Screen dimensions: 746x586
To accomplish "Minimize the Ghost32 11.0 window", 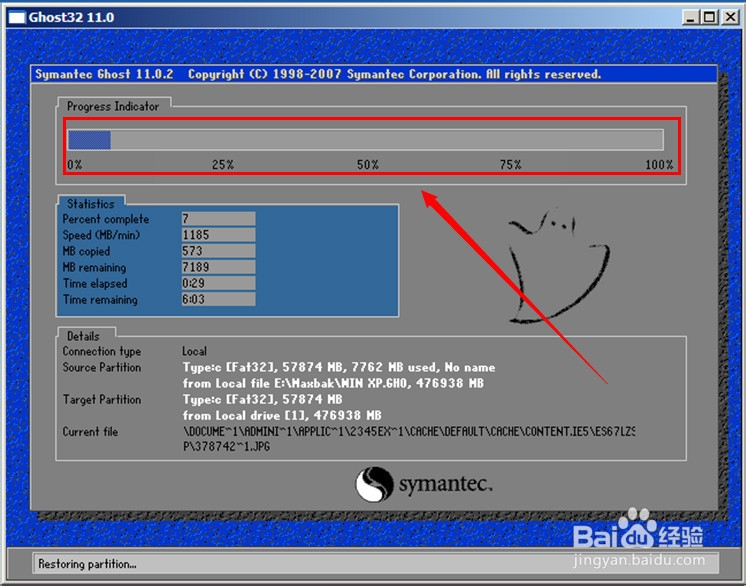I will pos(691,18).
